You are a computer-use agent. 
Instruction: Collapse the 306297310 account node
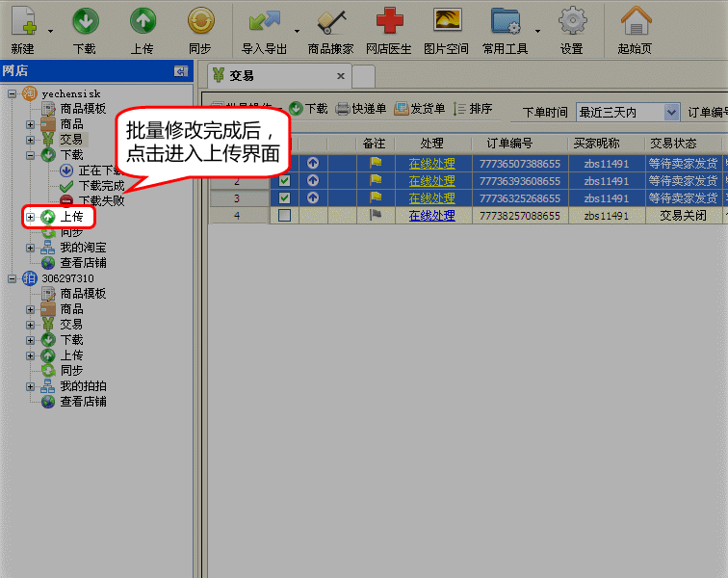pos(13,278)
